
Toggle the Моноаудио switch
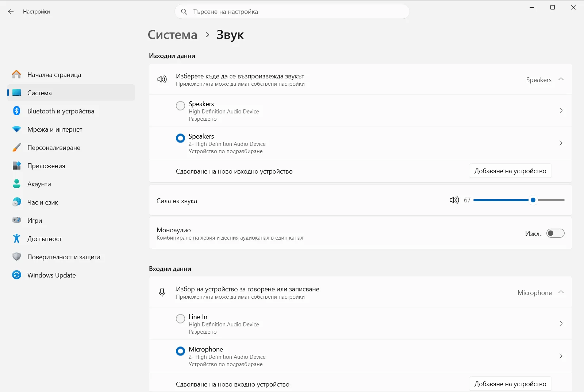[555, 233]
